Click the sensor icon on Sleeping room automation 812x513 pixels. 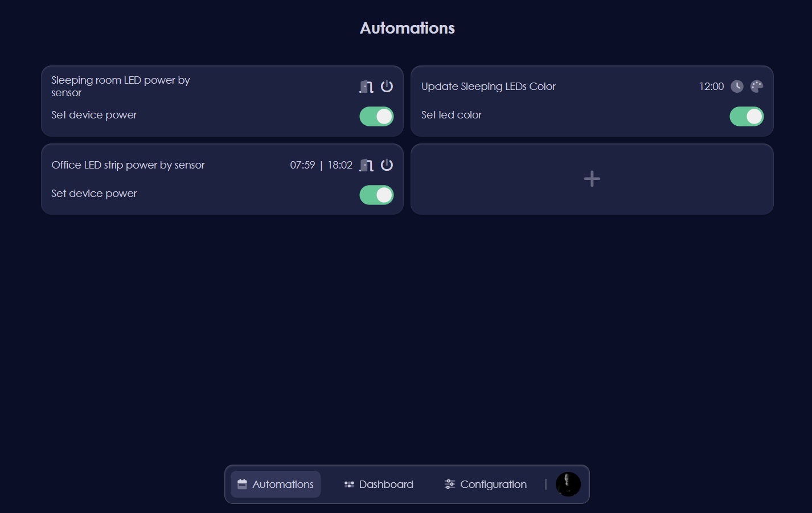coord(366,86)
